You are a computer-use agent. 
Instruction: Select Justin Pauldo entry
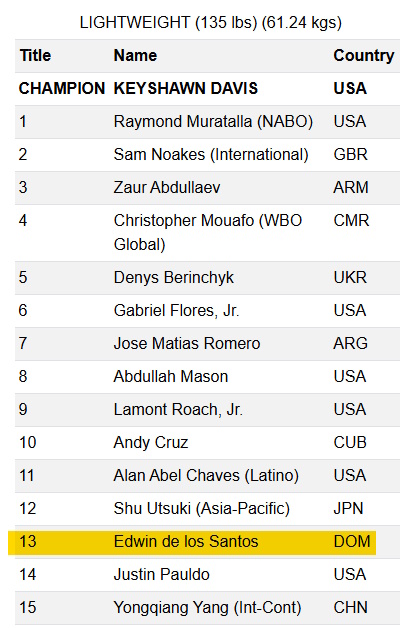click(161, 575)
